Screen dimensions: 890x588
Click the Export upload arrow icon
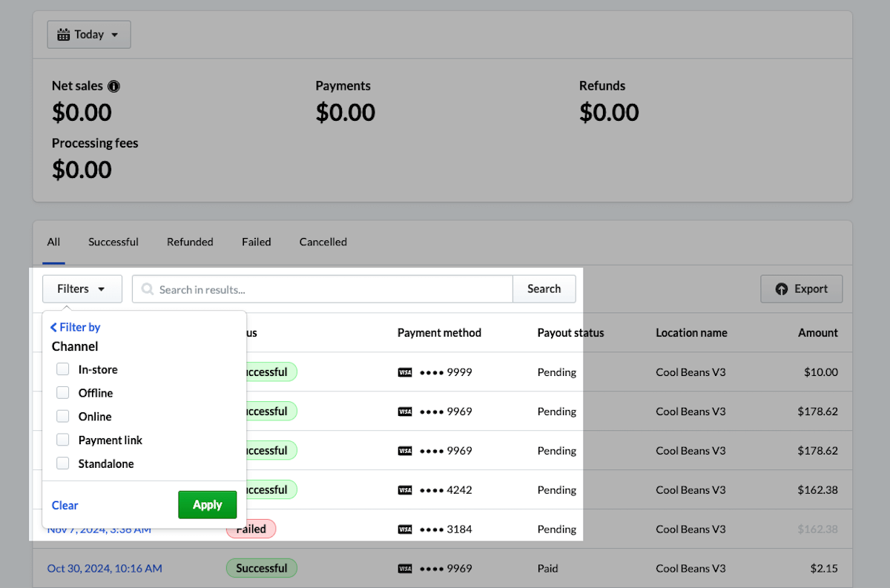782,289
